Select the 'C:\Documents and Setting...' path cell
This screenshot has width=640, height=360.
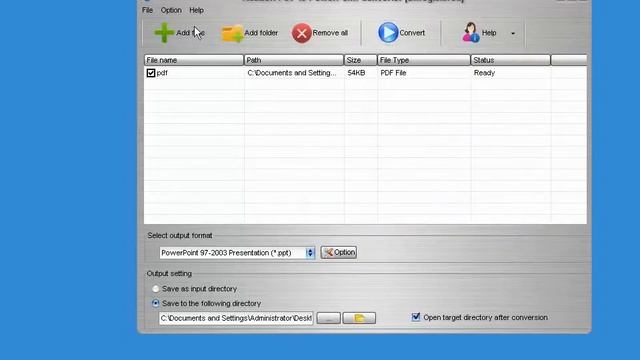pos(292,73)
